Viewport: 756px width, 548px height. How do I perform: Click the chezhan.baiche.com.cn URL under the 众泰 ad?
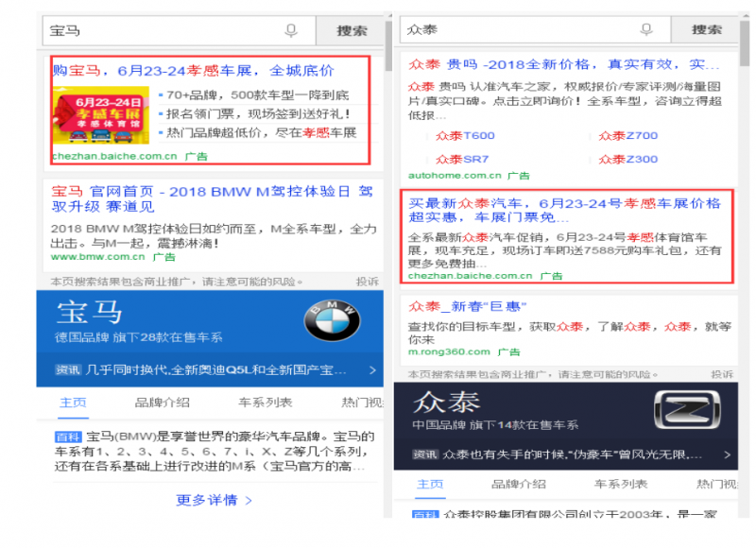470,276
